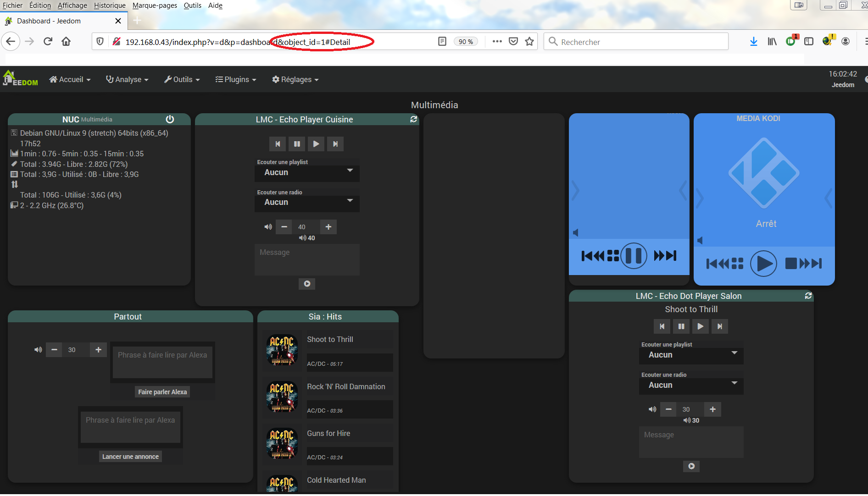
Task: Click the Jeedom logo
Action: (20, 78)
